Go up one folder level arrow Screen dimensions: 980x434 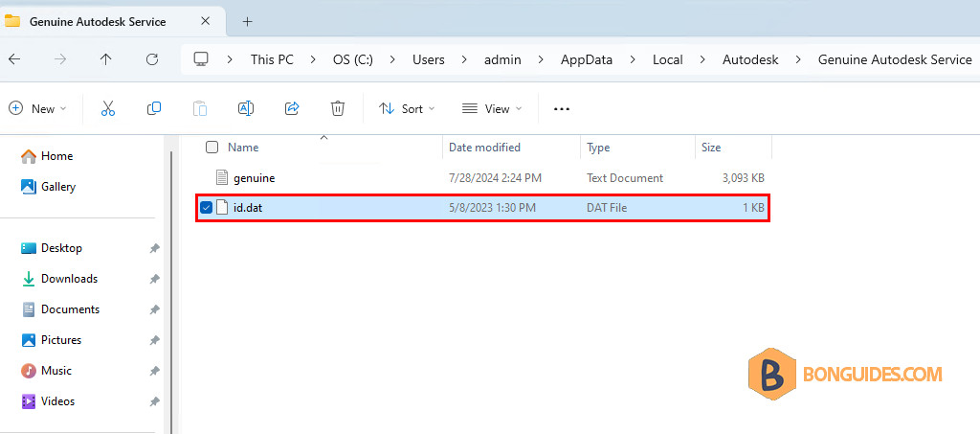click(x=105, y=59)
